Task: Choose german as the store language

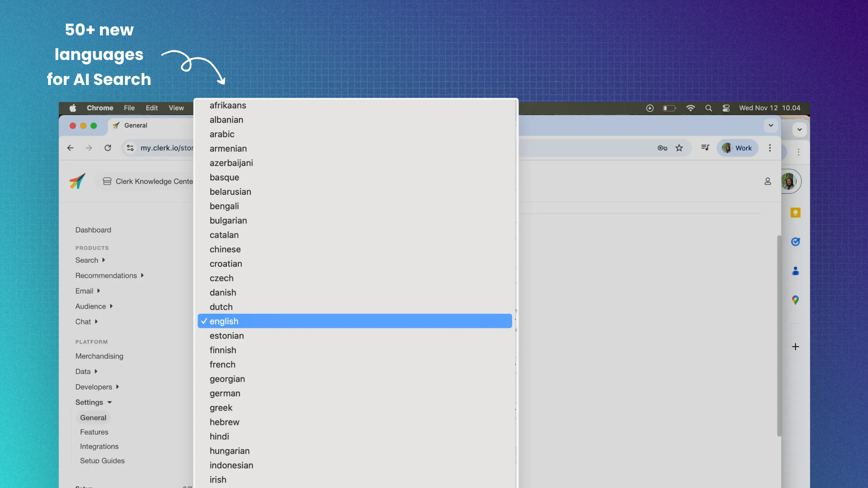Action: coord(225,393)
